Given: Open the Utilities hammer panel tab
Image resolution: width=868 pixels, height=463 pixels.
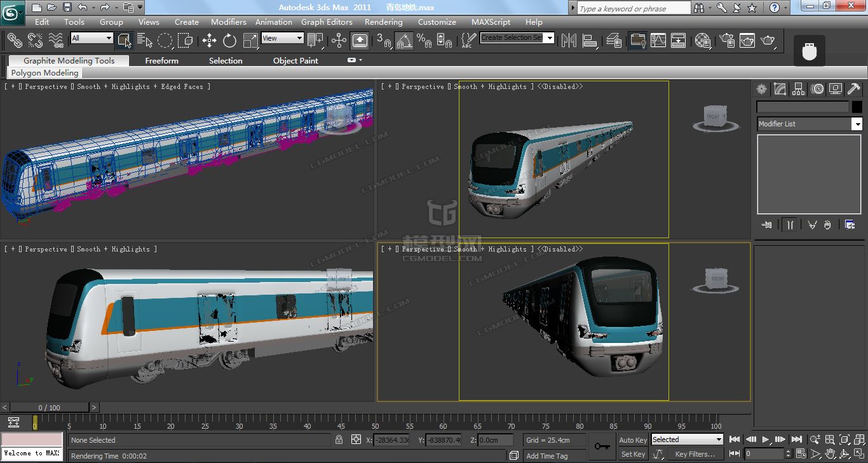Looking at the screenshot, I should point(854,89).
